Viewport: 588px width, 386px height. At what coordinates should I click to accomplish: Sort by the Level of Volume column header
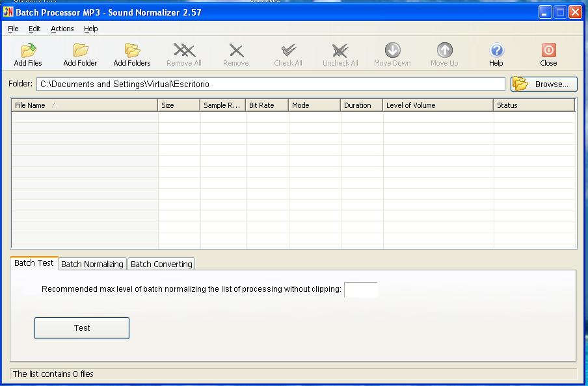click(438, 105)
